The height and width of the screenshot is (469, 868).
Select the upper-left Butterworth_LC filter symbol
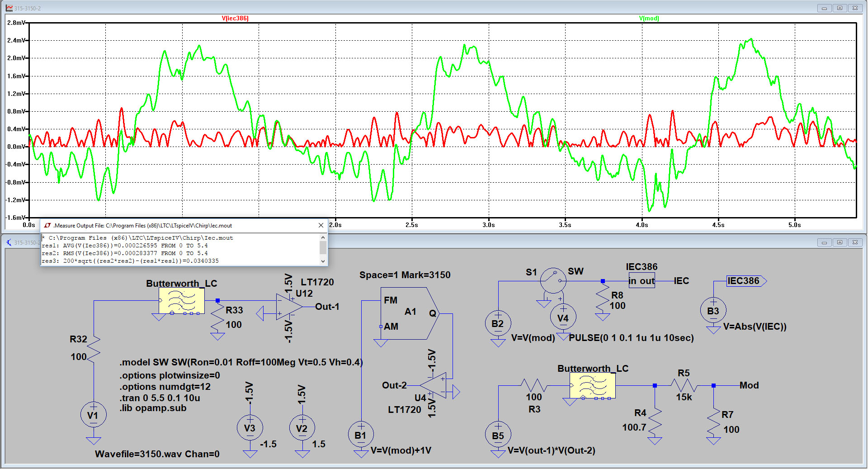182,301
